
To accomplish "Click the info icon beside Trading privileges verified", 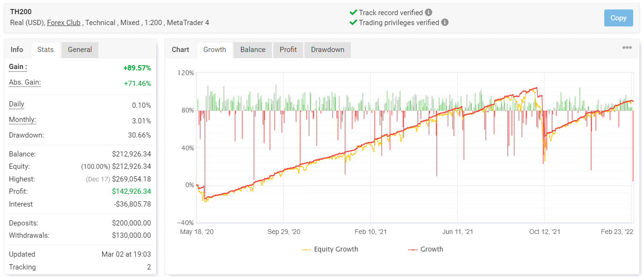I will (x=444, y=22).
